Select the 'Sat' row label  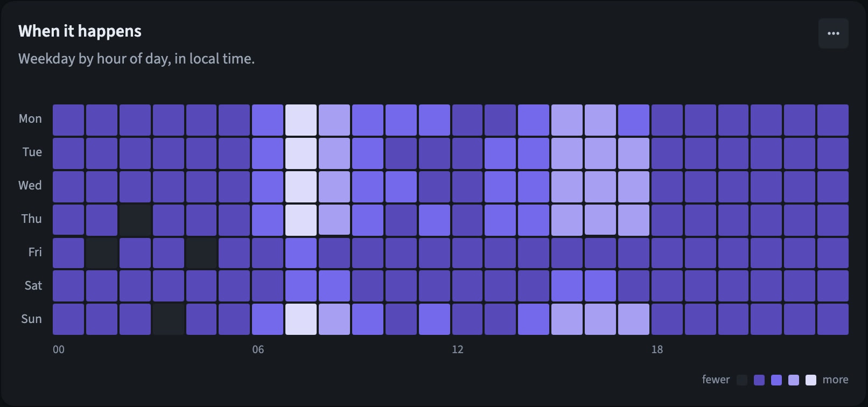click(33, 286)
